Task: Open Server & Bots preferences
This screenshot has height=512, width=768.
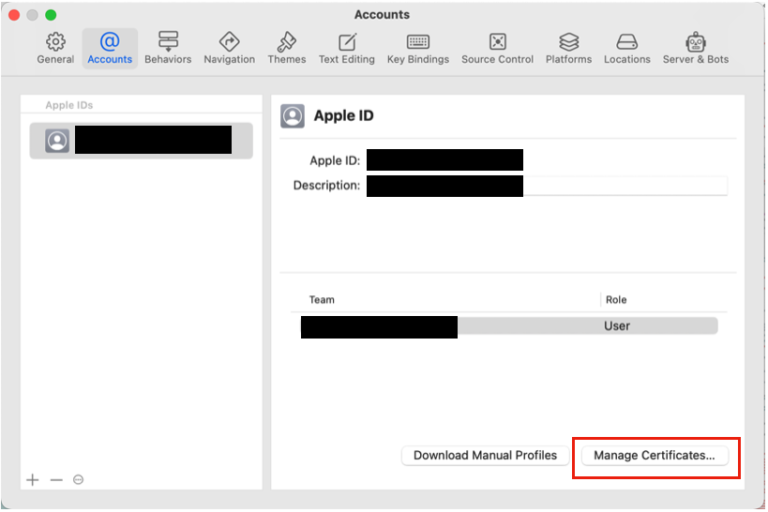Action: [x=696, y=47]
